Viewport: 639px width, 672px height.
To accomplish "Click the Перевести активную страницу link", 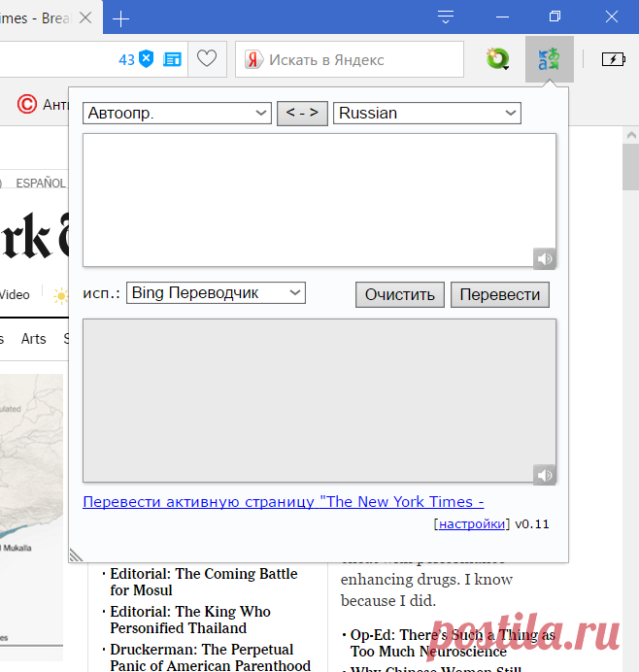I will [x=283, y=502].
